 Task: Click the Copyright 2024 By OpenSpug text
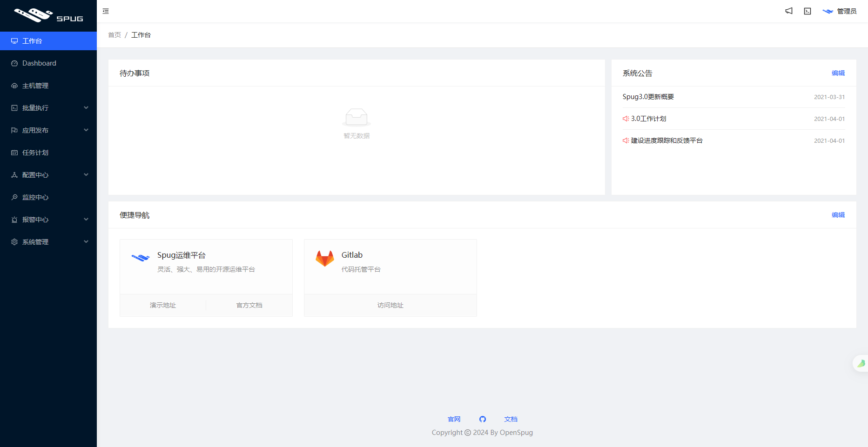pos(482,433)
